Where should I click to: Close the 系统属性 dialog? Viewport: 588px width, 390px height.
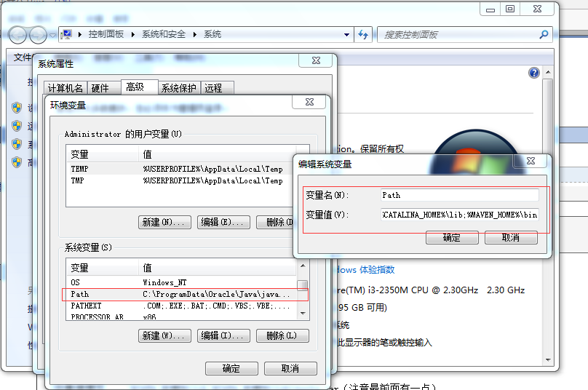pos(316,60)
